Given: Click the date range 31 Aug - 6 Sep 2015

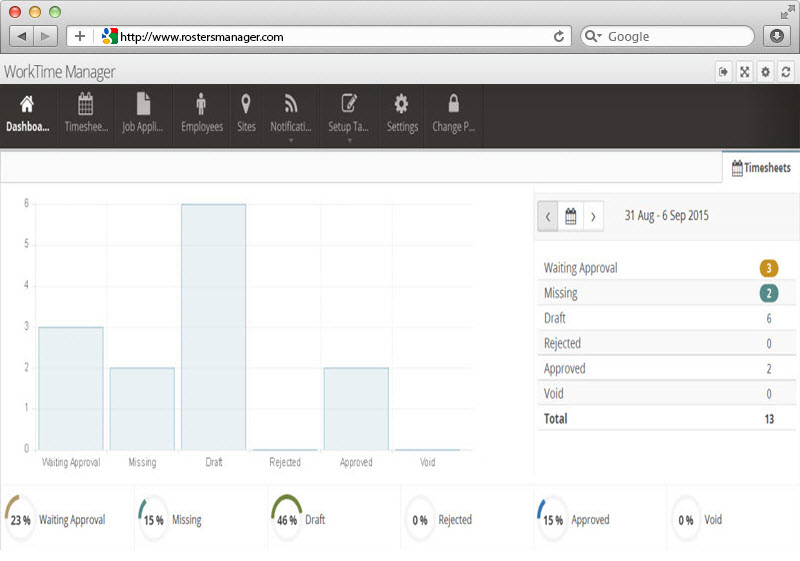Looking at the screenshot, I should [x=666, y=216].
